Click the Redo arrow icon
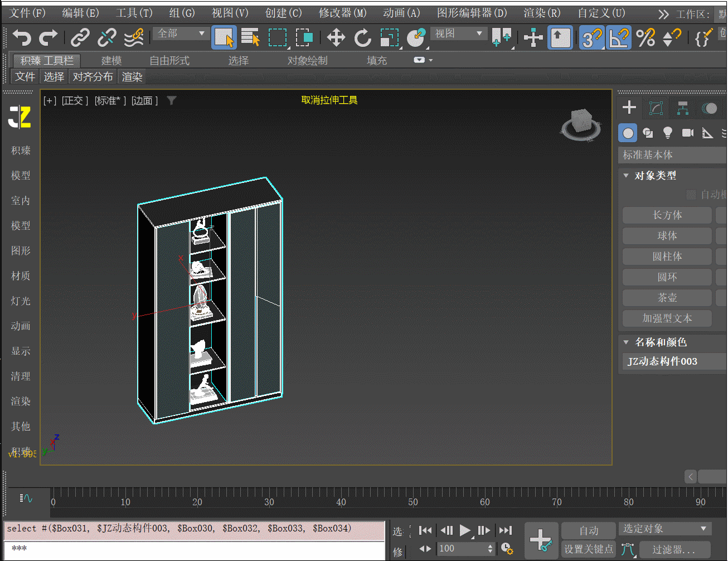 (48, 37)
